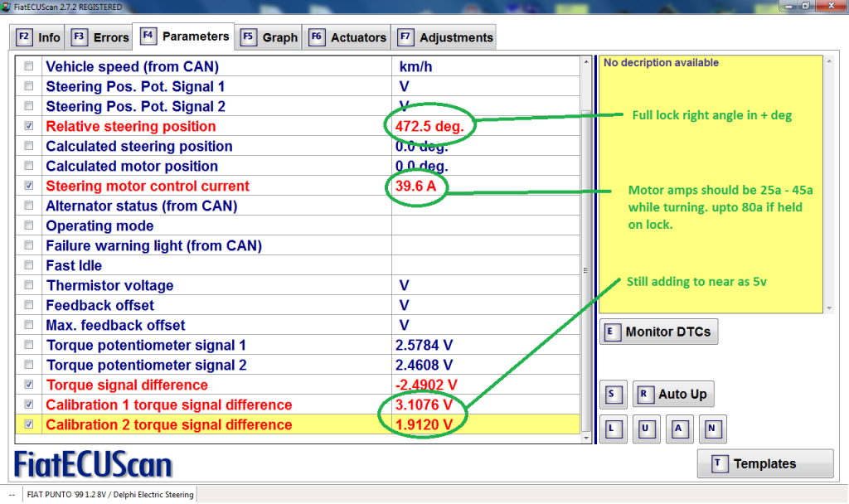The image size is (849, 504).
Task: Enable the Vehicle speed (from CAN) checkbox
Action: (30, 66)
